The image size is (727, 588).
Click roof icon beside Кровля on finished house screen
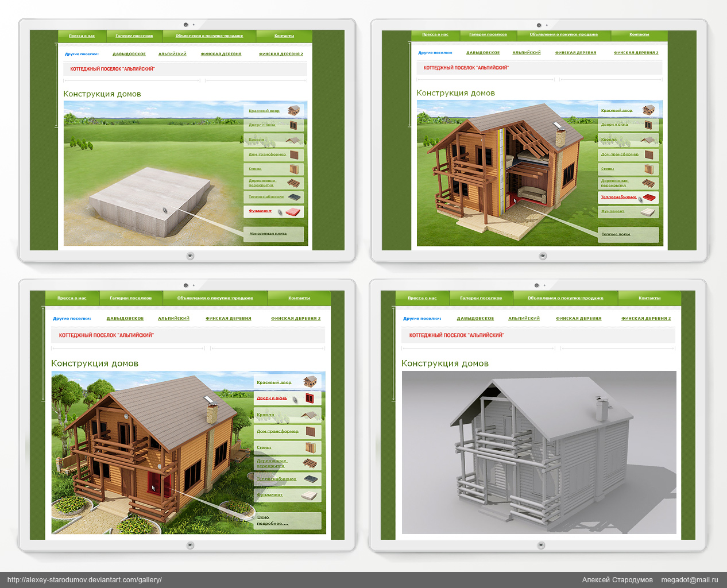[310, 415]
